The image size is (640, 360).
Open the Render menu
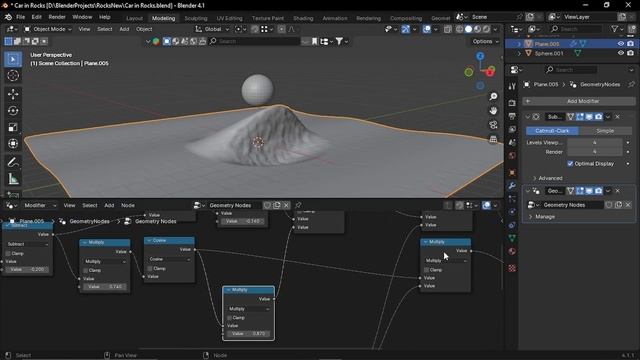57,17
